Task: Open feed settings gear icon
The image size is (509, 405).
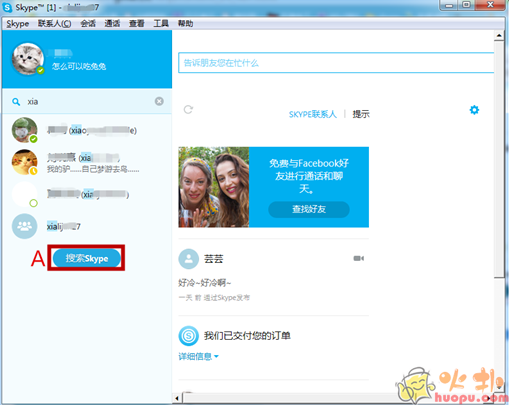Action: [x=474, y=110]
